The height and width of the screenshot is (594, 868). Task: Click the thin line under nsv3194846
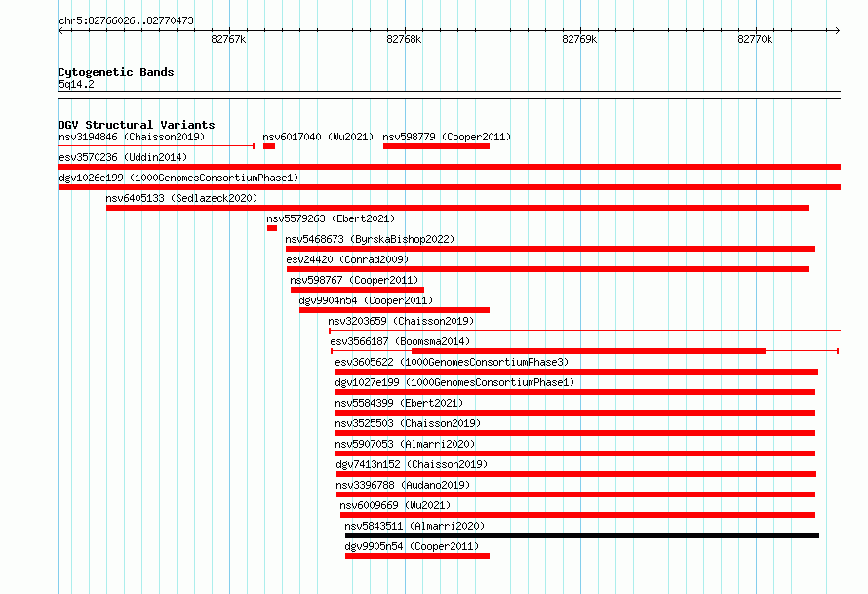(155, 146)
